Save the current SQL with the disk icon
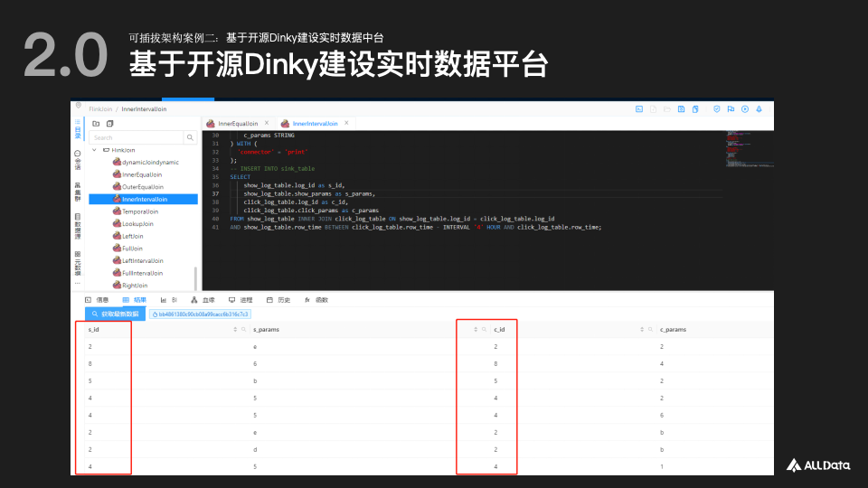Image resolution: width=868 pixels, height=488 pixels. (682, 109)
